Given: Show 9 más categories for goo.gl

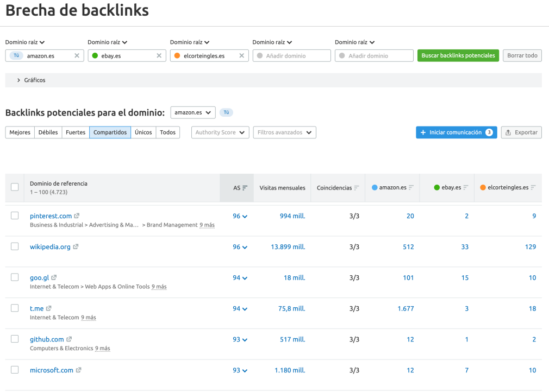Looking at the screenshot, I should pyautogui.click(x=159, y=286).
